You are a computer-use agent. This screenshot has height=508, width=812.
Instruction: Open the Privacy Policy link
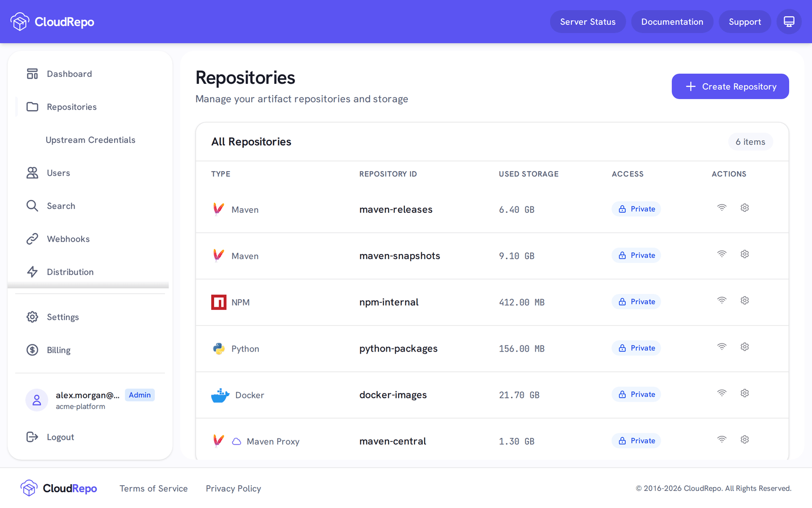point(233,489)
